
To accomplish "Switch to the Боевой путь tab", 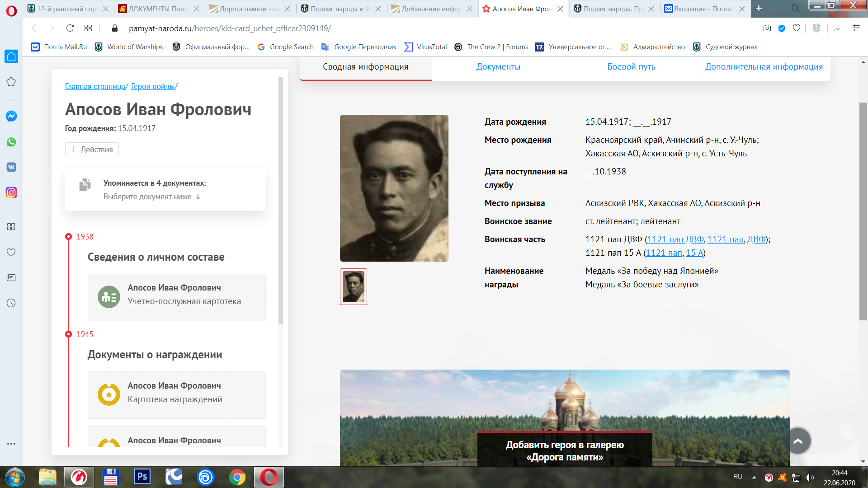I will [631, 67].
